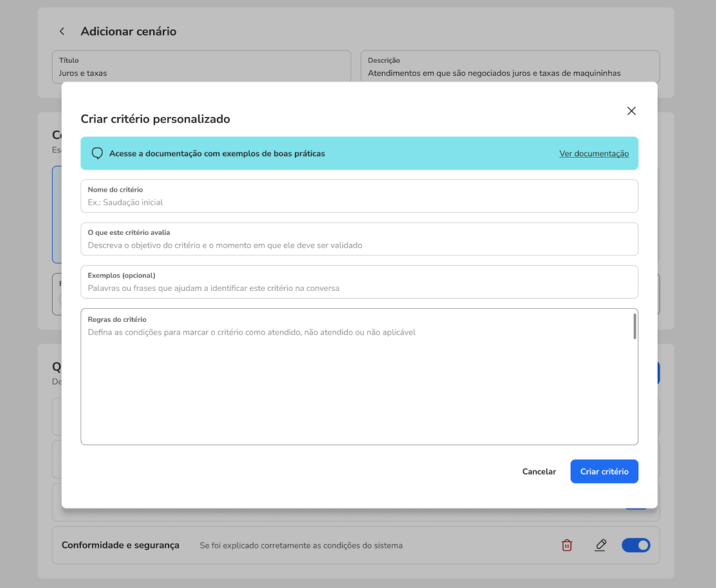Open the Ver documentação link
The height and width of the screenshot is (588, 716).
coord(594,154)
